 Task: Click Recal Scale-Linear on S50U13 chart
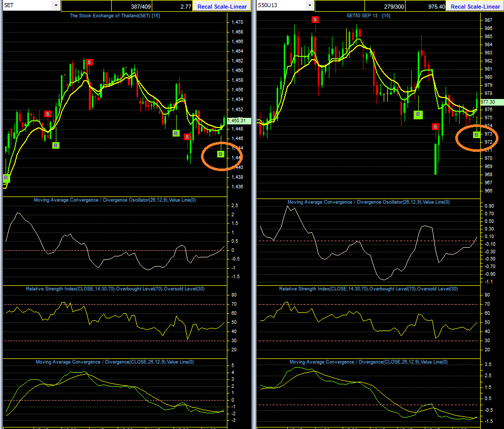coord(475,7)
